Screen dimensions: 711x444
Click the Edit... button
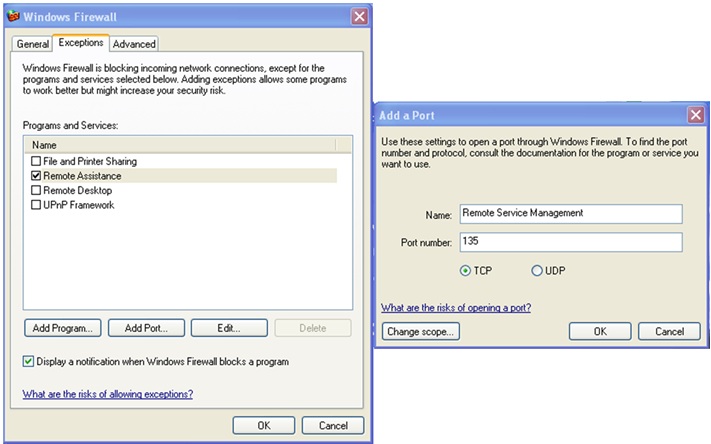coord(229,328)
